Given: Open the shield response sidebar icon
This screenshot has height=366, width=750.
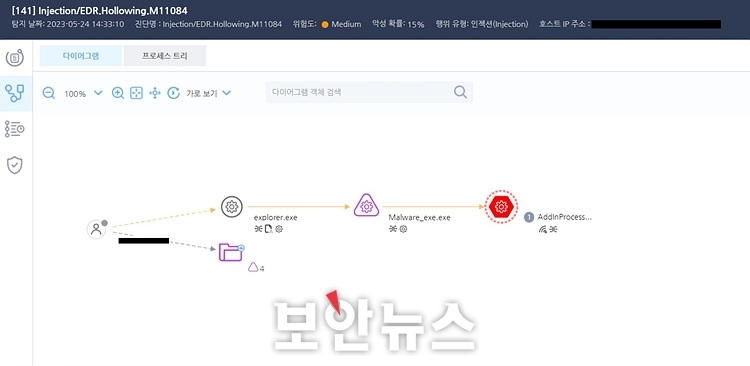Looking at the screenshot, I should point(14,165).
